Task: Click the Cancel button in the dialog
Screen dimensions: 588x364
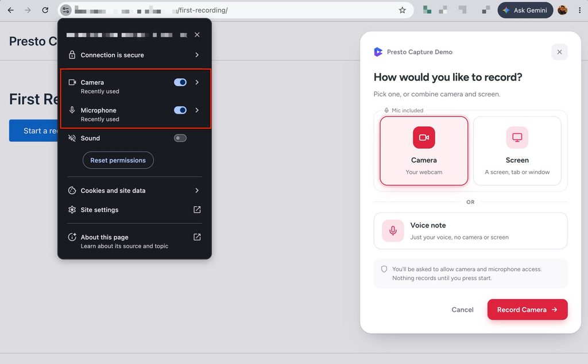Action: pyautogui.click(x=462, y=309)
